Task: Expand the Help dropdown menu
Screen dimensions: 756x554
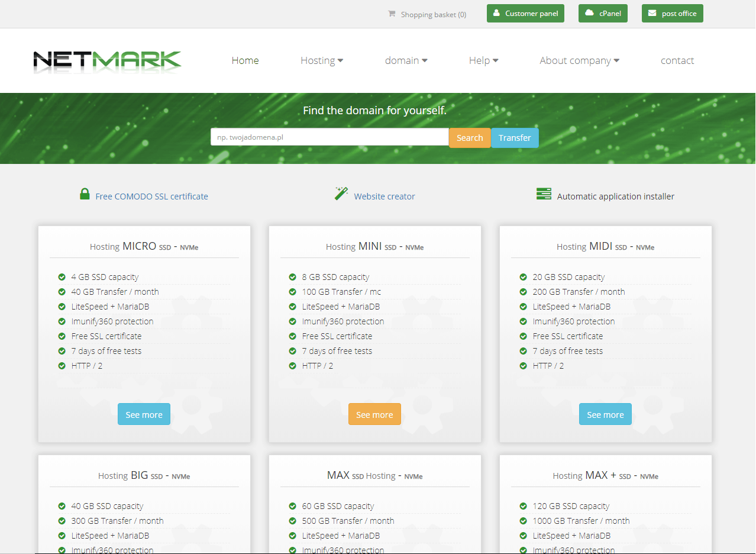Action: tap(484, 60)
